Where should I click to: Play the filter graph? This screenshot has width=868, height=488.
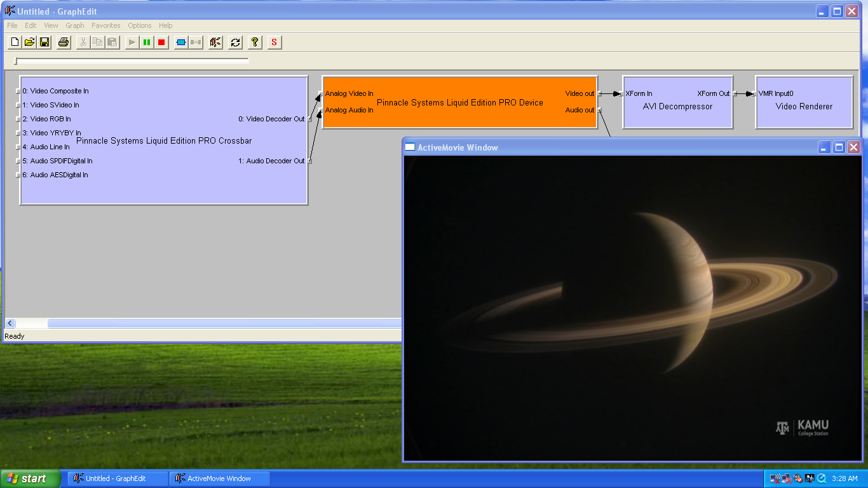point(132,43)
